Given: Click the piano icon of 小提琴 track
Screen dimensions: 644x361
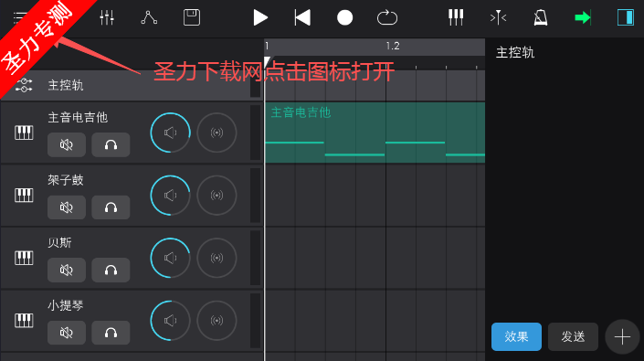Looking at the screenshot, I should click(x=24, y=321).
